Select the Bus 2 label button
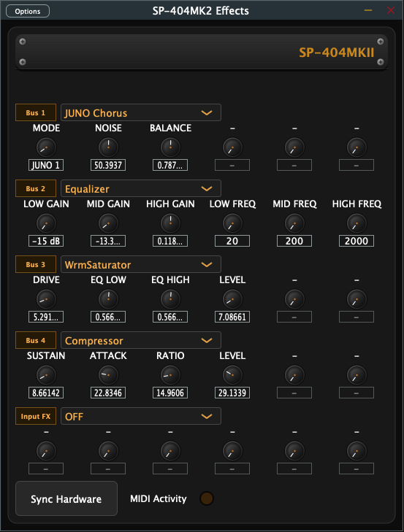This screenshot has width=404, height=532. [x=36, y=188]
